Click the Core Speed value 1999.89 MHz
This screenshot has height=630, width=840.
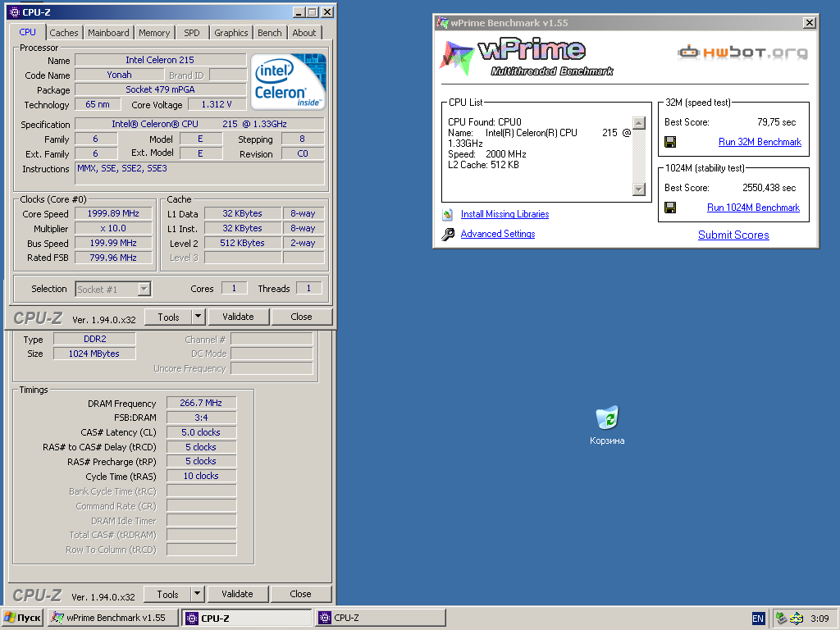pos(113,214)
